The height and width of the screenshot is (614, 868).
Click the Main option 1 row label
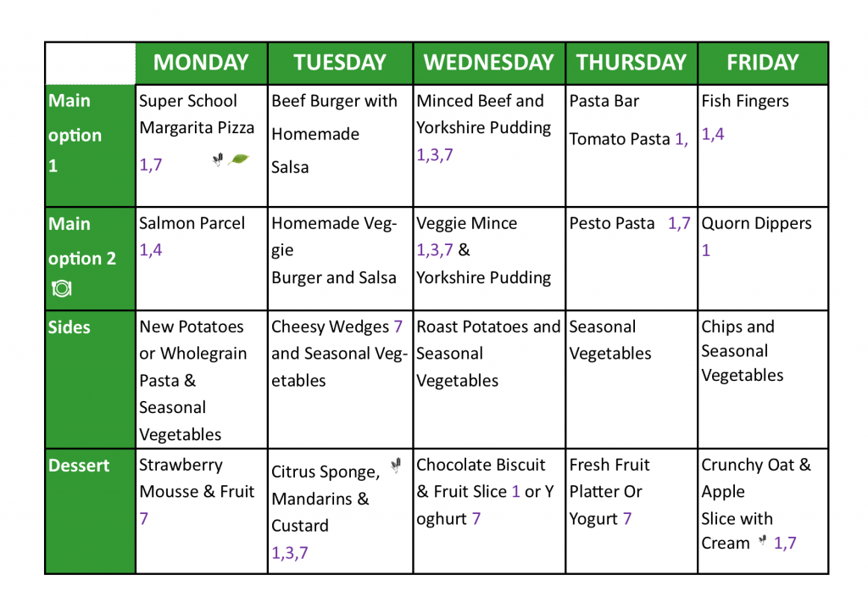(75, 133)
